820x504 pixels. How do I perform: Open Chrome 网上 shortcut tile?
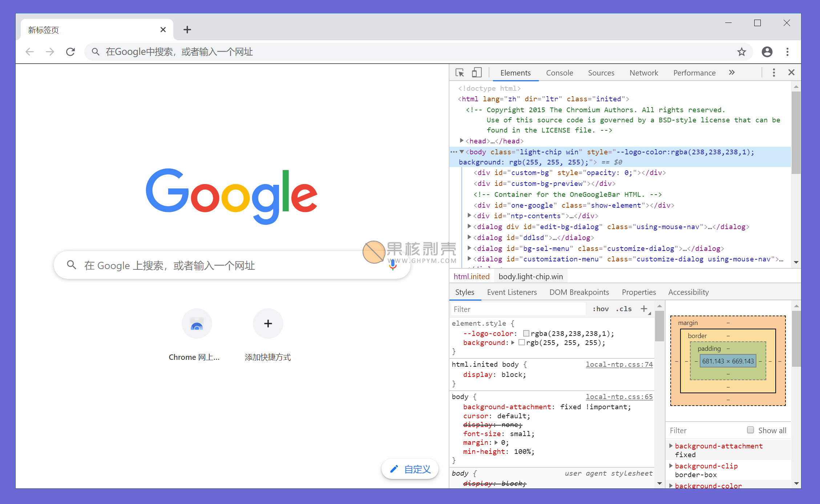(x=197, y=335)
